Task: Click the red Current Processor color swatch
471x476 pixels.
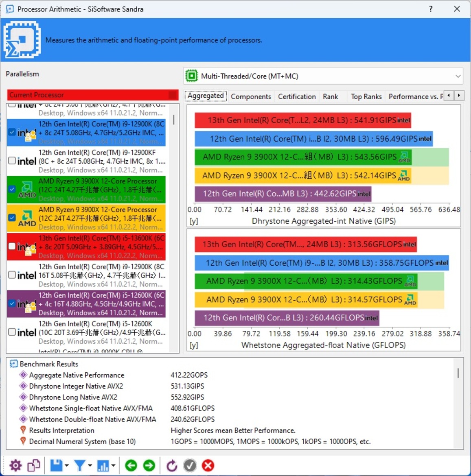Action: coord(173,95)
